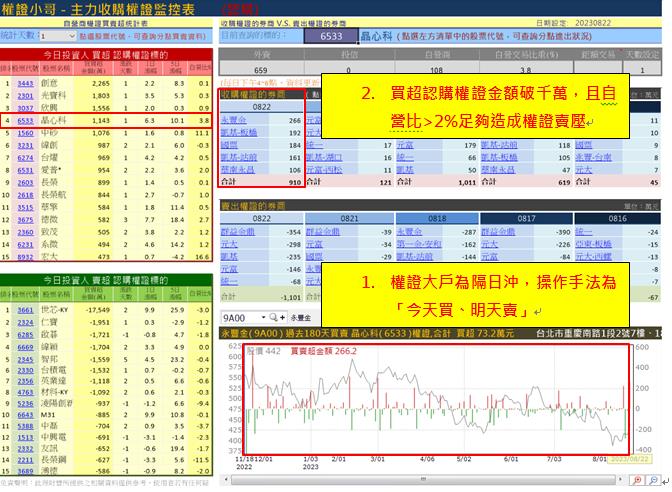The width and height of the screenshot is (672, 492).
Task: Click broker 國票 with buy value 184
Action: [229, 145]
